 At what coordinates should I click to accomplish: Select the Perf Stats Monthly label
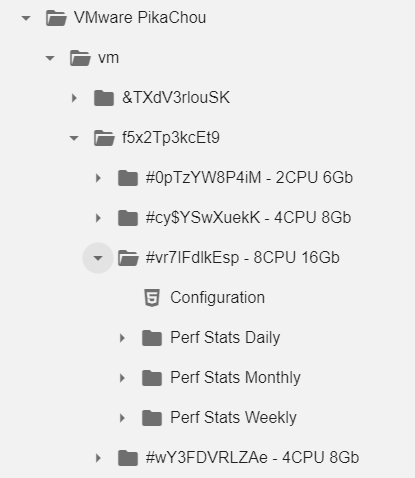[x=235, y=378]
